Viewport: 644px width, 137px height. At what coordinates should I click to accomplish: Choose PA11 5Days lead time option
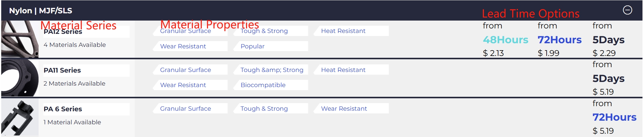click(608, 79)
